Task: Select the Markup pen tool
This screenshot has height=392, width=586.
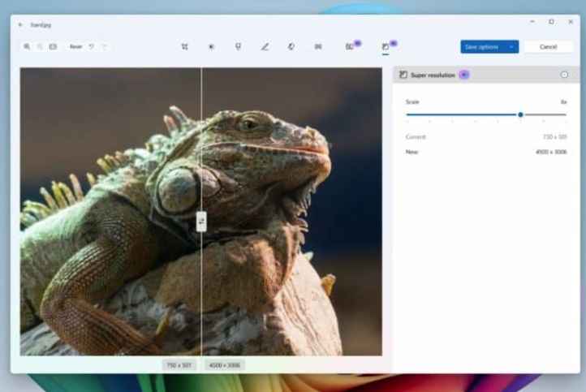Action: pyautogui.click(x=265, y=47)
